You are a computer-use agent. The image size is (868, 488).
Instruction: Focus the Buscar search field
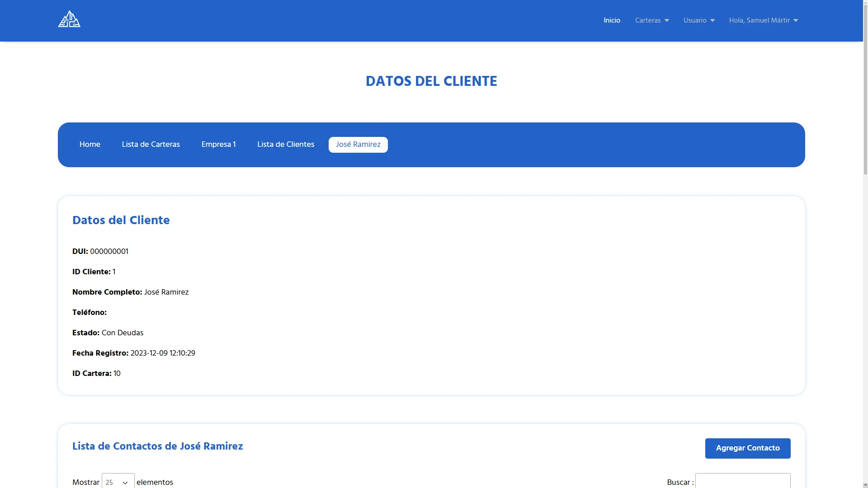click(x=743, y=482)
